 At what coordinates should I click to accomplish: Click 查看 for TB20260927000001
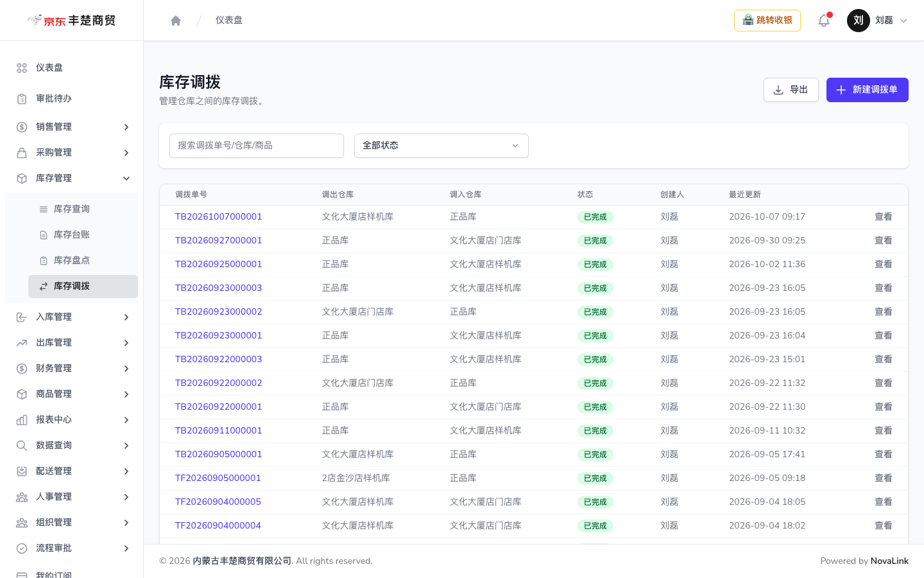pos(884,241)
